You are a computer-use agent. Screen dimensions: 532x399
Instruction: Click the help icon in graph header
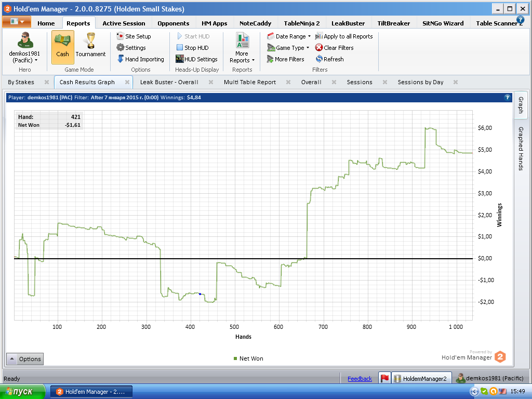pos(507,97)
